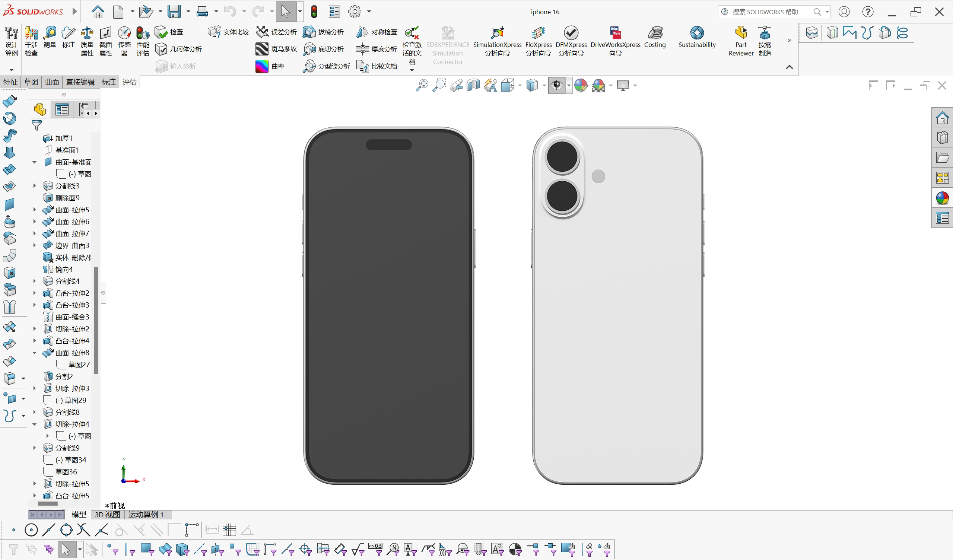
Task: Switch to the 草图 tab
Action: 31,82
